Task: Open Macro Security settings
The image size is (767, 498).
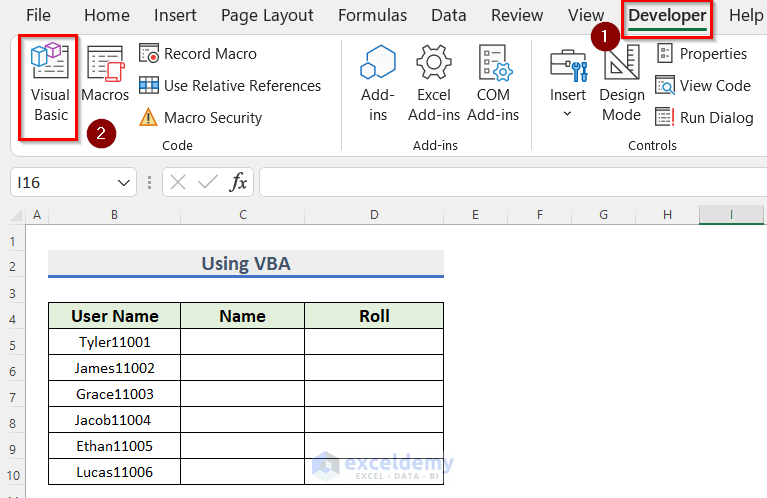Action: click(x=201, y=117)
